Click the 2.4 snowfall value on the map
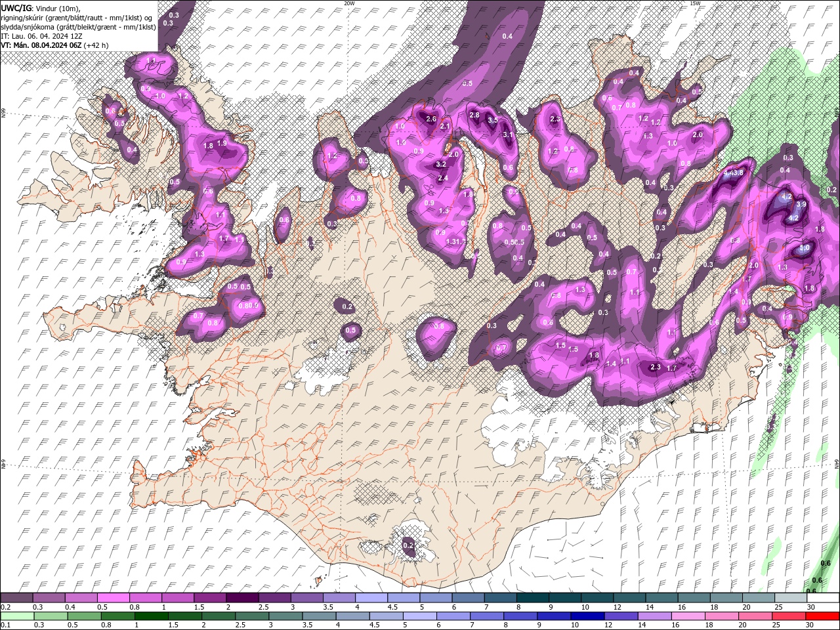This screenshot has width=840, height=630. (443, 178)
